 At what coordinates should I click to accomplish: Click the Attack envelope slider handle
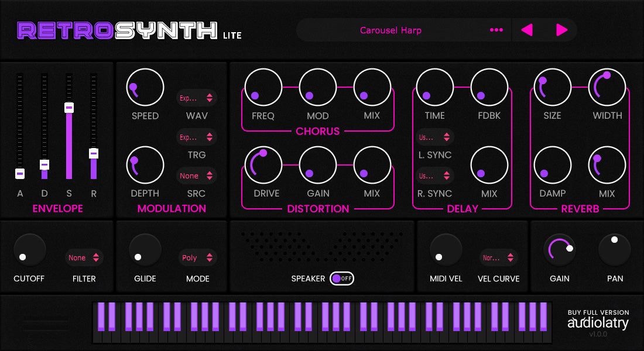click(x=20, y=174)
